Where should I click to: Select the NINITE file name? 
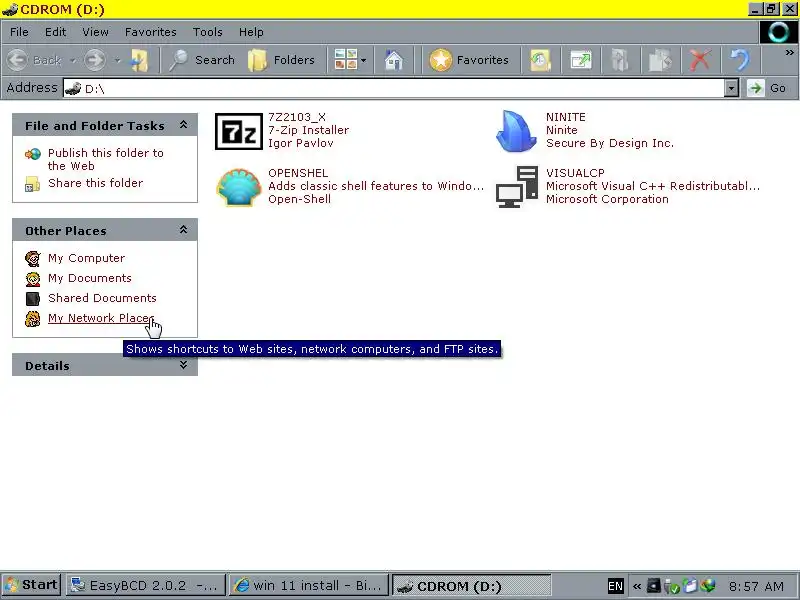click(566, 117)
